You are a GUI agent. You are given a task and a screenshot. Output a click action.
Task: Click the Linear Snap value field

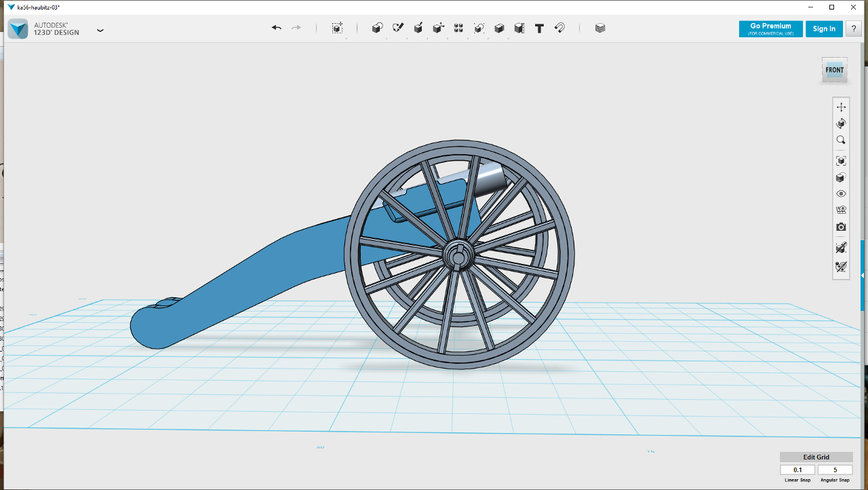point(797,470)
